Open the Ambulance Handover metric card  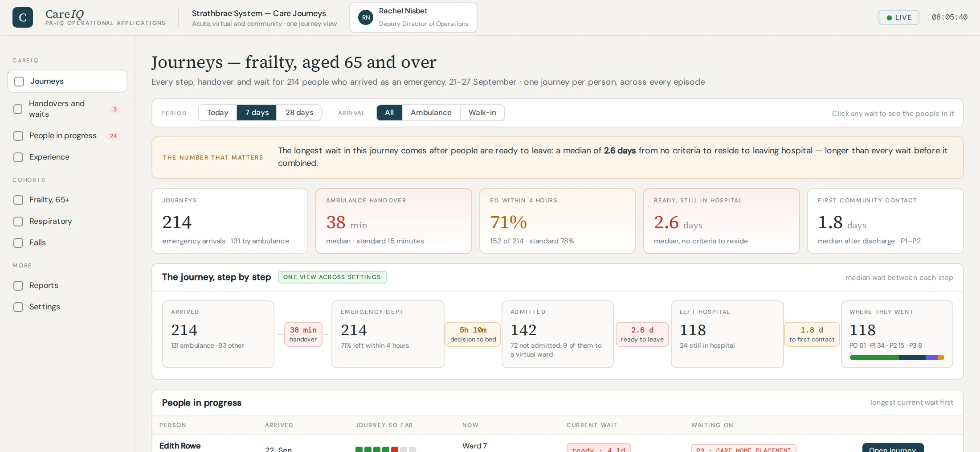[393, 221]
